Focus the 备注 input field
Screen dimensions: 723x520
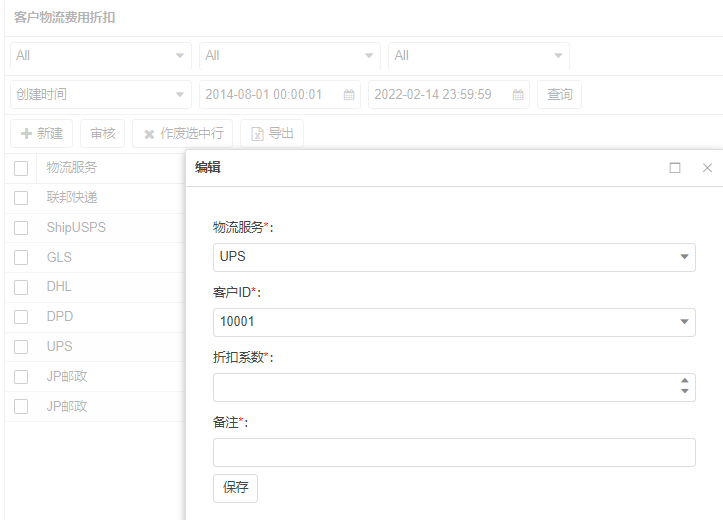click(454, 452)
